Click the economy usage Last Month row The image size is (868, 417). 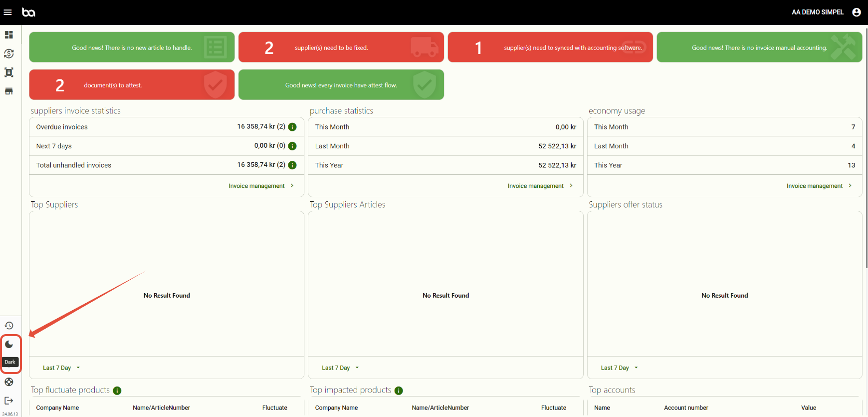[724, 146]
